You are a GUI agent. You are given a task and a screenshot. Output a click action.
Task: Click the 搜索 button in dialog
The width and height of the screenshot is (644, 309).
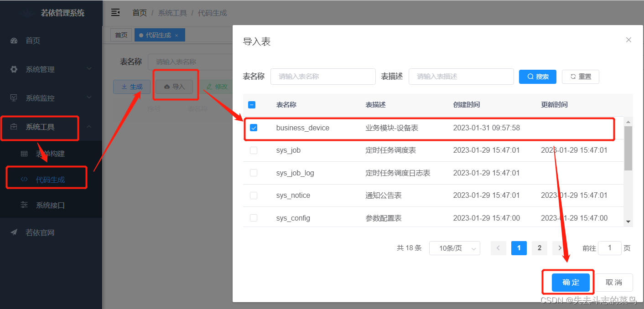click(x=538, y=77)
